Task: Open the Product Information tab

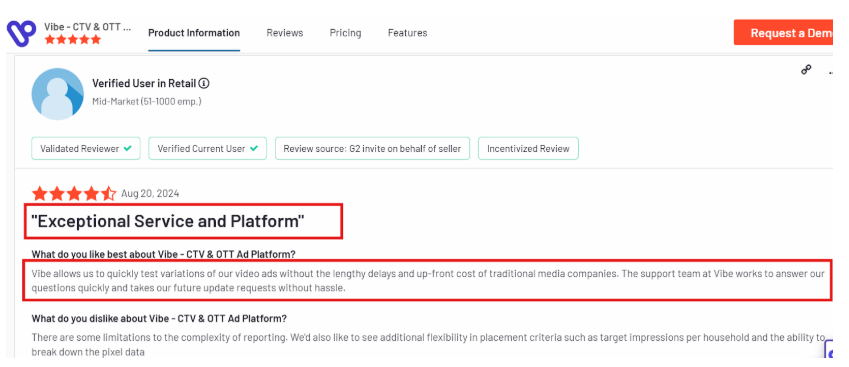Action: (x=194, y=33)
